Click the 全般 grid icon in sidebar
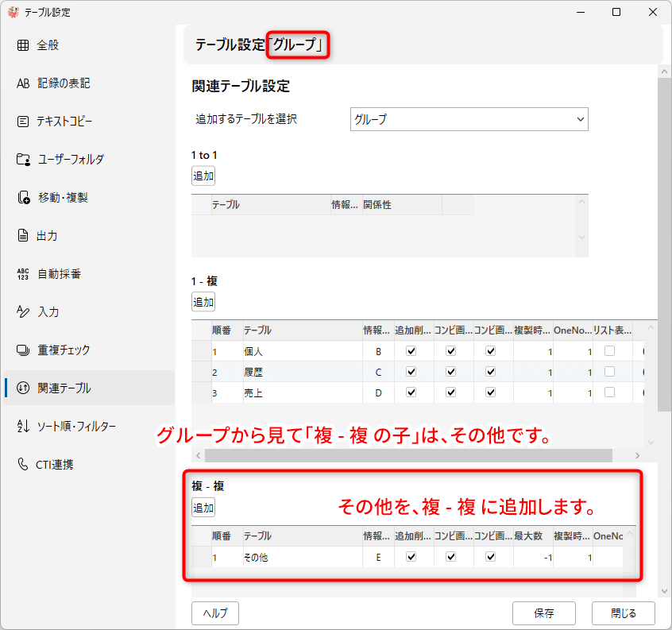The width and height of the screenshot is (672, 630). point(23,45)
